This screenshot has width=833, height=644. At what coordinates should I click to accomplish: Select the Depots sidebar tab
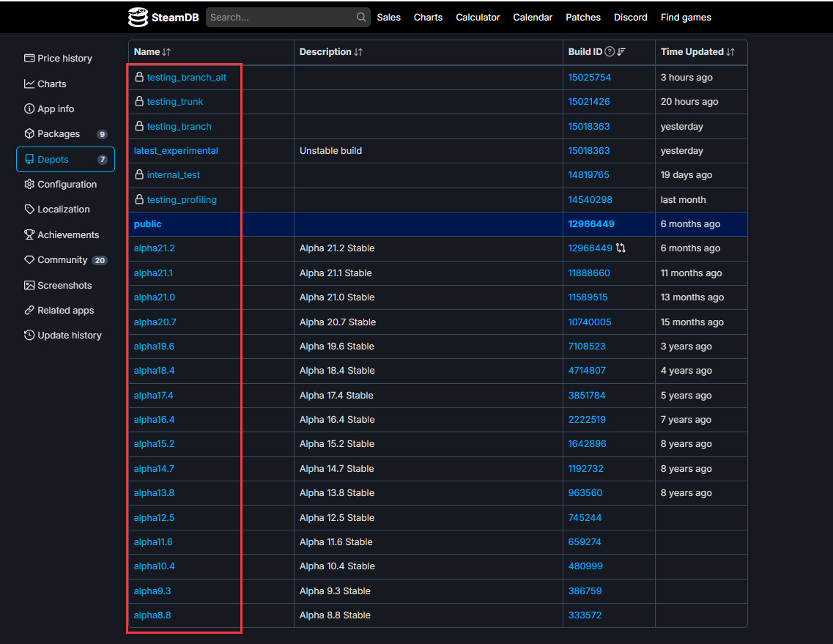tap(65, 160)
